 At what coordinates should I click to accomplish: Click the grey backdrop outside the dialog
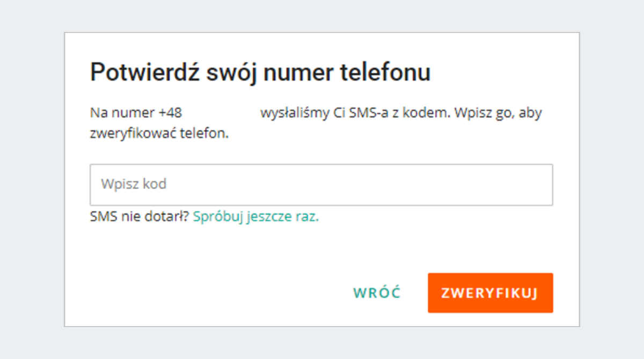click(31, 177)
